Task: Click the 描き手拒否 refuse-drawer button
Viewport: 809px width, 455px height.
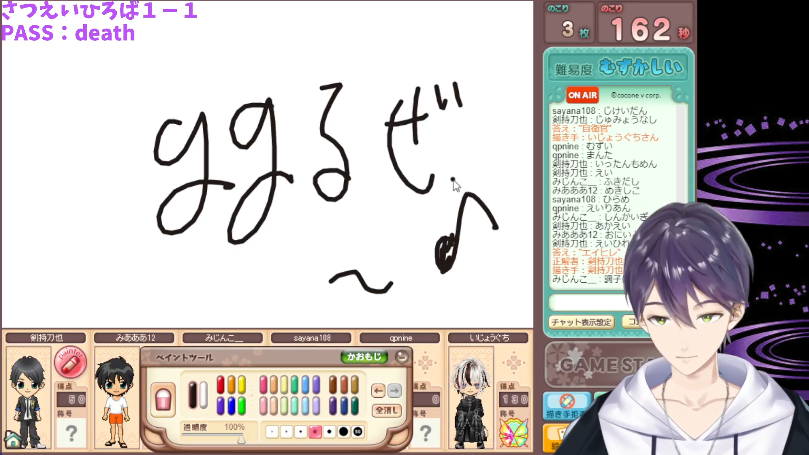Action: point(567,406)
